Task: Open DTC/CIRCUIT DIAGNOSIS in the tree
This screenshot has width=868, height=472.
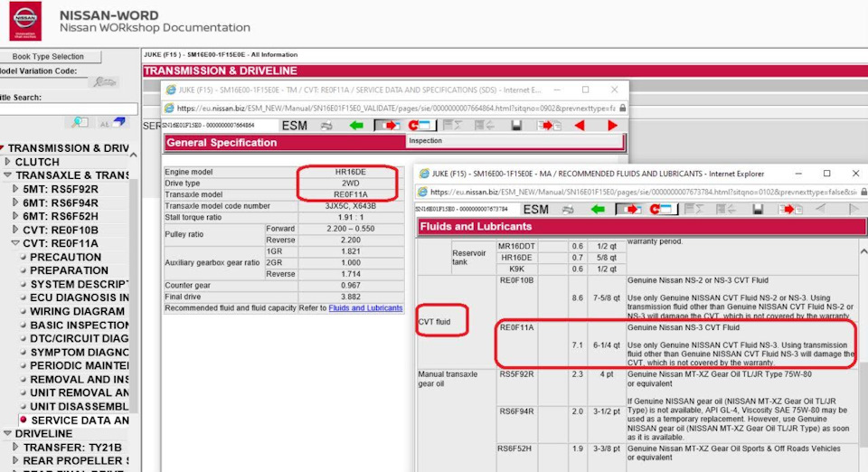Action: click(x=80, y=339)
